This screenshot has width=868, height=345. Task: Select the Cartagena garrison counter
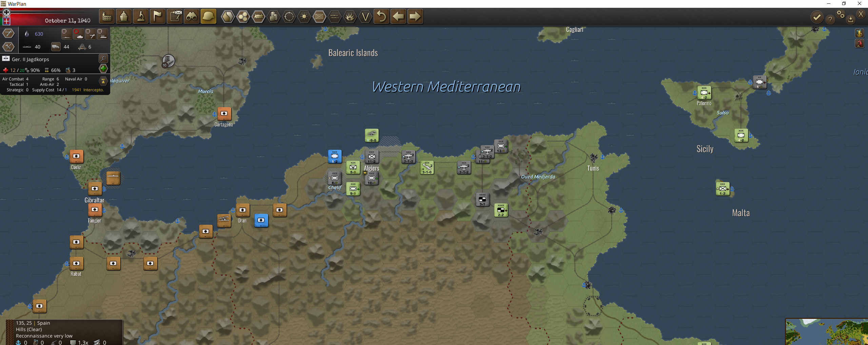point(224,114)
